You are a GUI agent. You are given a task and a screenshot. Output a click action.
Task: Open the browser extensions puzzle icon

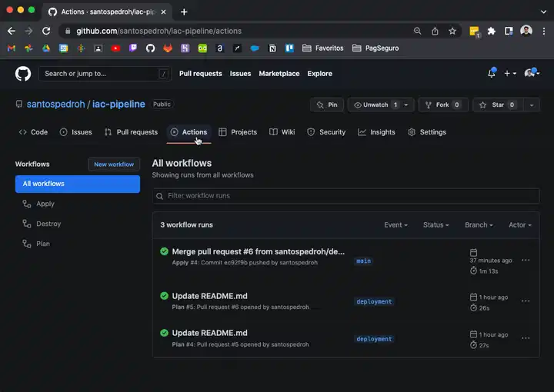pos(492,31)
